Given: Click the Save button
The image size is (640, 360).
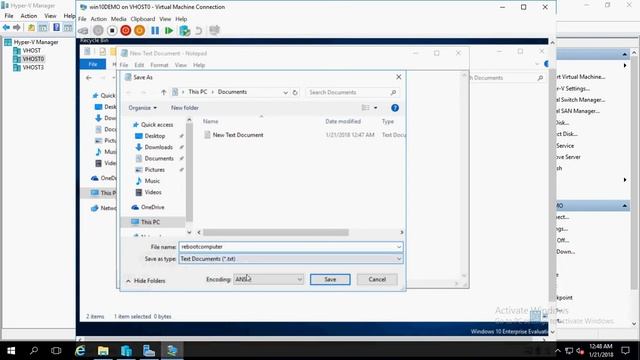Looking at the screenshot, I should click(x=330, y=280).
